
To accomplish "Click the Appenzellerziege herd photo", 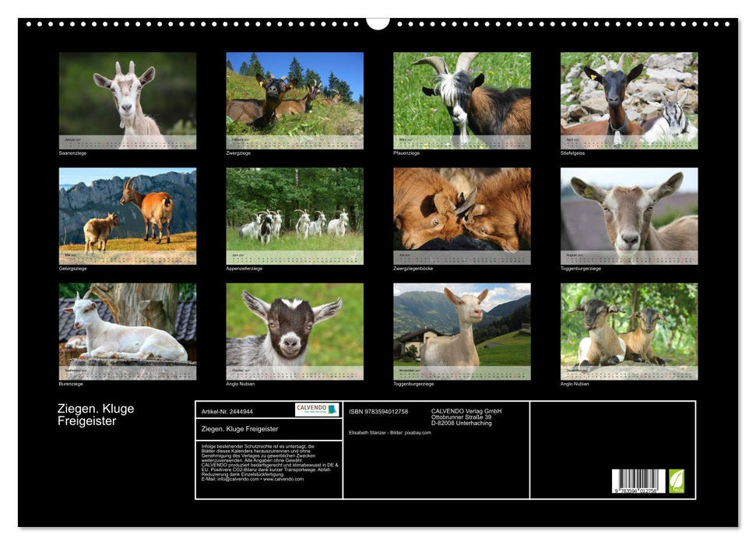I will pyautogui.click(x=294, y=216).
